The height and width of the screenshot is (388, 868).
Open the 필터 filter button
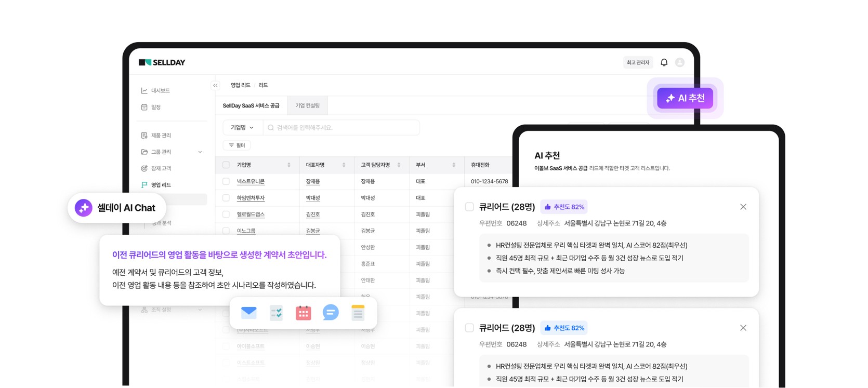(x=237, y=145)
